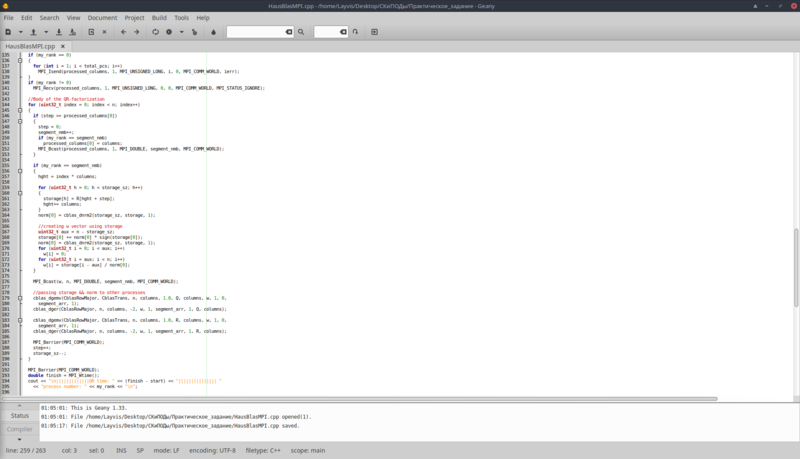Click 'INS' indicator in status bar
The image size is (800, 459).
(x=121, y=451)
